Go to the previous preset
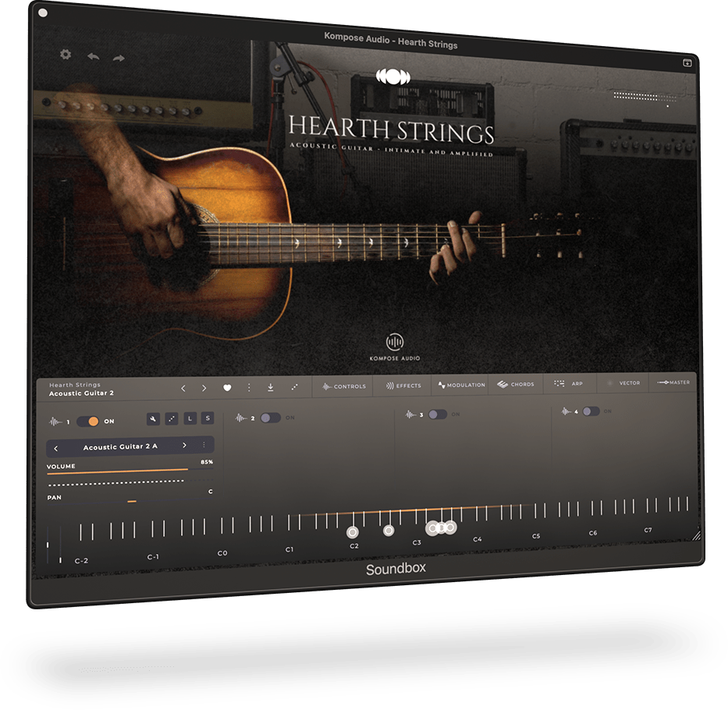The height and width of the screenshot is (710, 728). coord(183,389)
